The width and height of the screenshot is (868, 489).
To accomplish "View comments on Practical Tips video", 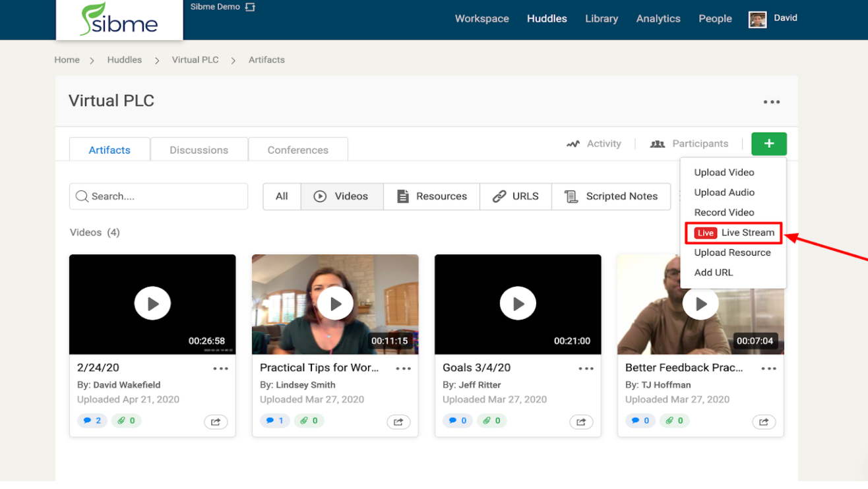I will point(275,420).
